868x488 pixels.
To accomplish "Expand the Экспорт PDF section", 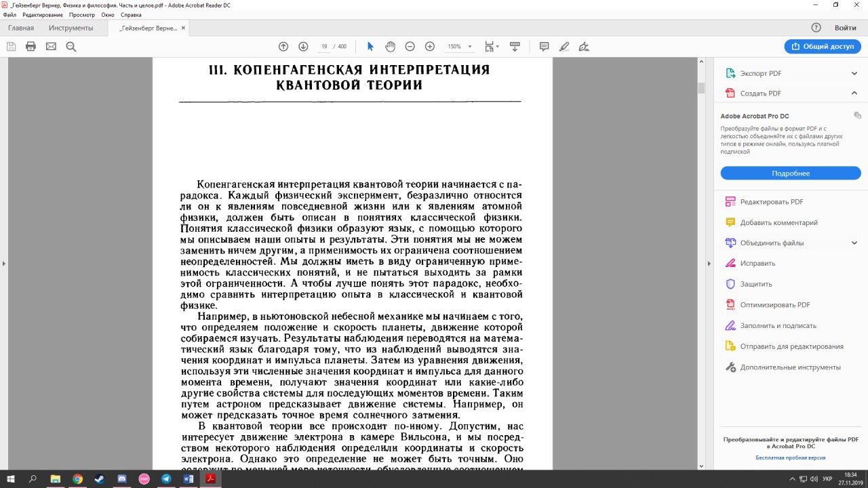I will point(854,73).
